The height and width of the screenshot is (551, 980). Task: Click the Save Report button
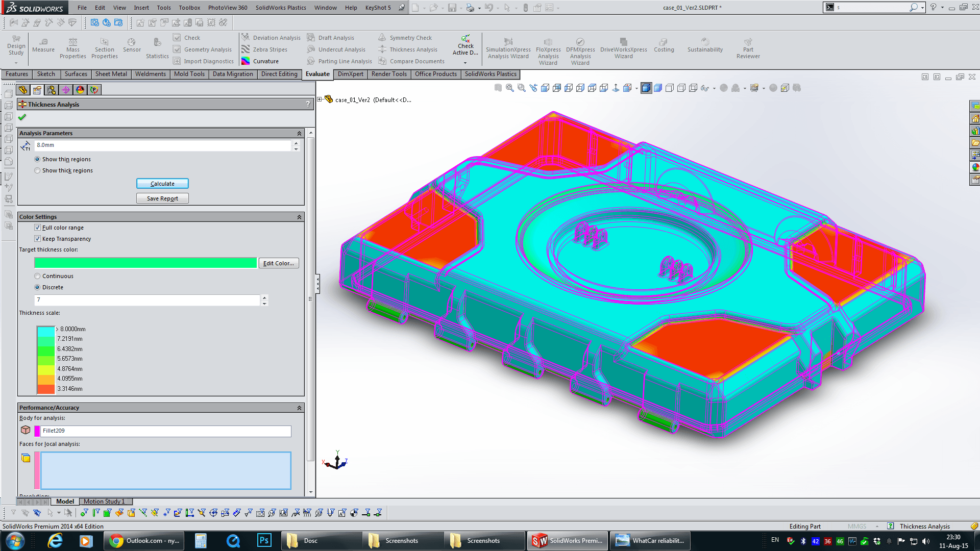click(162, 198)
